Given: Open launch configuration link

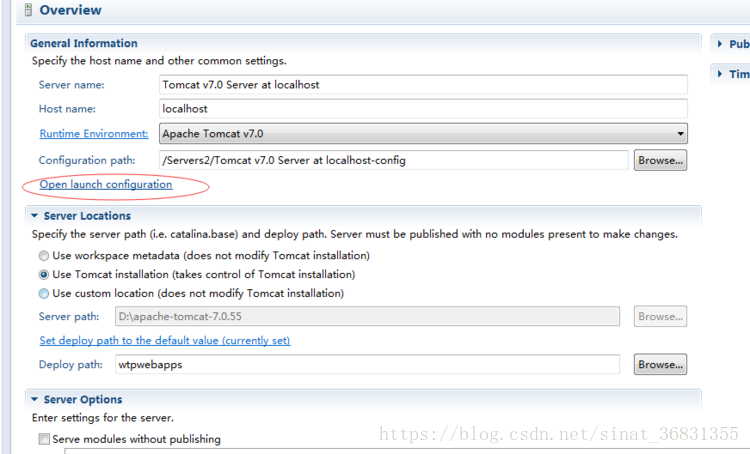Looking at the screenshot, I should click(x=106, y=185).
